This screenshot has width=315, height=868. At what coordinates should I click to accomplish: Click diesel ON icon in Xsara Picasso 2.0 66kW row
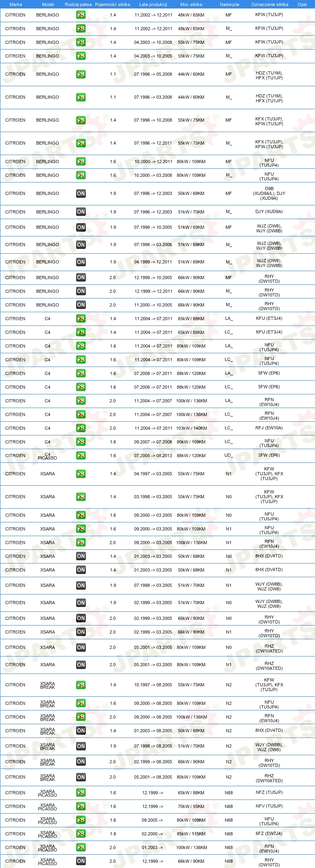click(81, 861)
